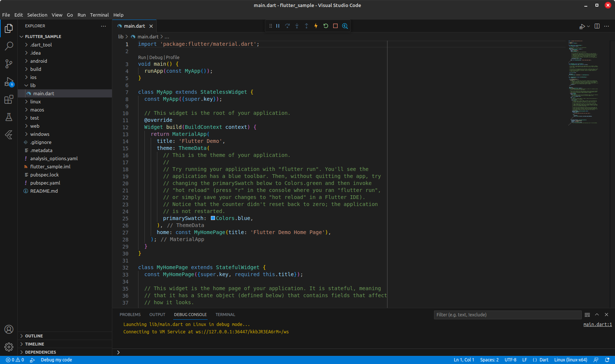Click the run/debug icon in editor title
The image size is (615, 364).
click(x=582, y=26)
